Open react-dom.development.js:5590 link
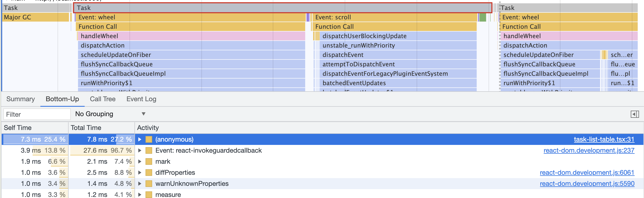This screenshot has height=198, width=644. 587,184
